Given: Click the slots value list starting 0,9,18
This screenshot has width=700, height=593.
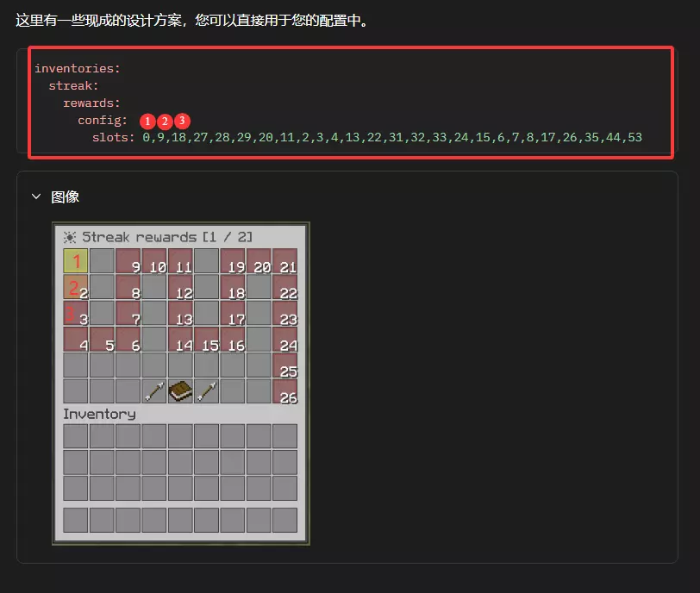Looking at the screenshot, I should (392, 137).
